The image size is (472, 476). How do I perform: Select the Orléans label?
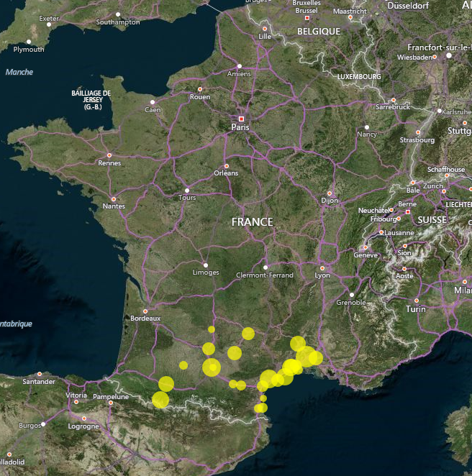coord(226,173)
